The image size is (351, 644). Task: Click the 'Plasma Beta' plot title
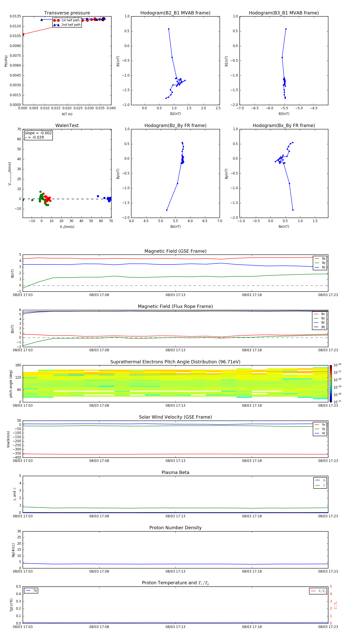click(175, 473)
